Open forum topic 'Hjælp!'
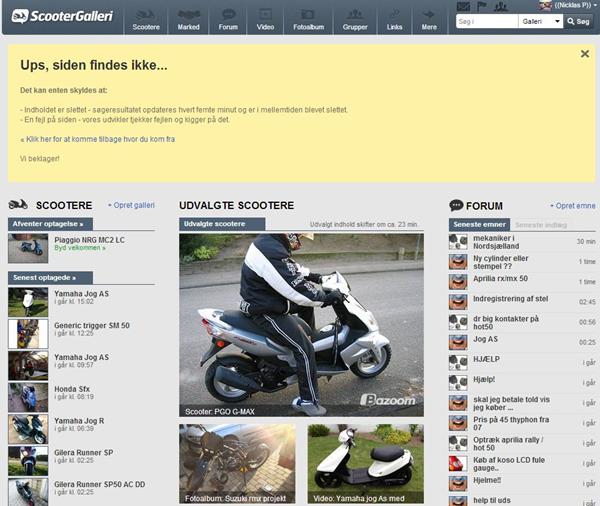 click(x=484, y=379)
